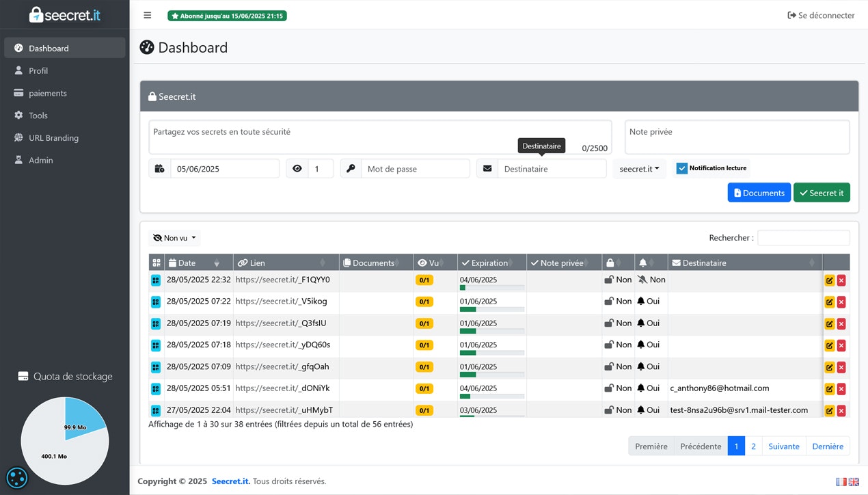Click the calendar icon beside the date field
The height and width of the screenshot is (495, 868).
click(x=159, y=168)
